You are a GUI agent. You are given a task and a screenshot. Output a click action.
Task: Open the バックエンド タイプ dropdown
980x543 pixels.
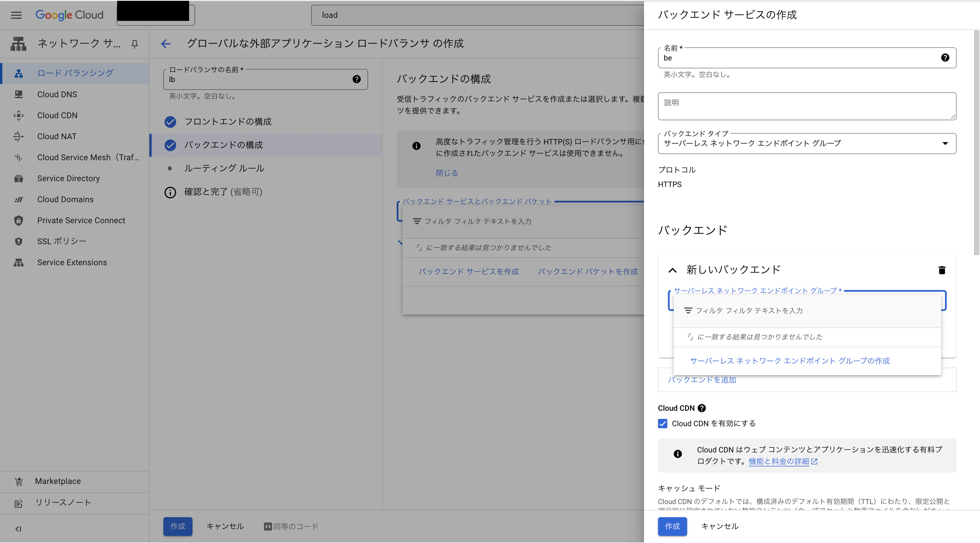pos(807,143)
